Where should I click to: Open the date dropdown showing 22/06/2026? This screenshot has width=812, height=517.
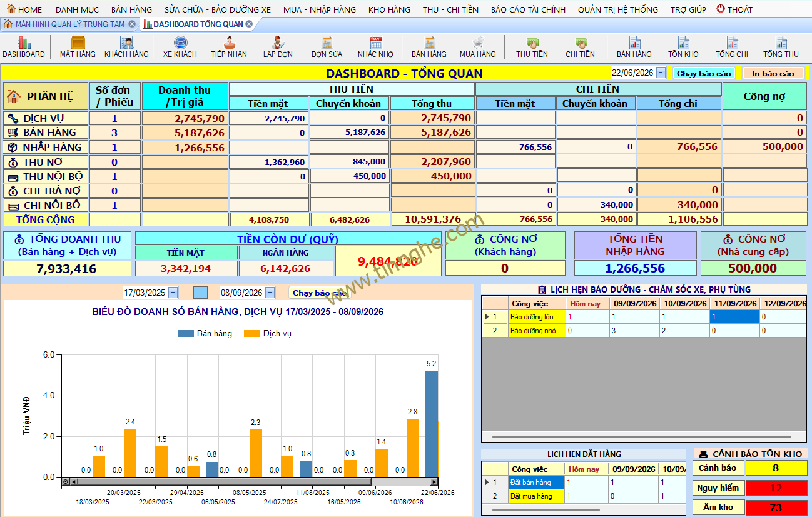tap(661, 73)
